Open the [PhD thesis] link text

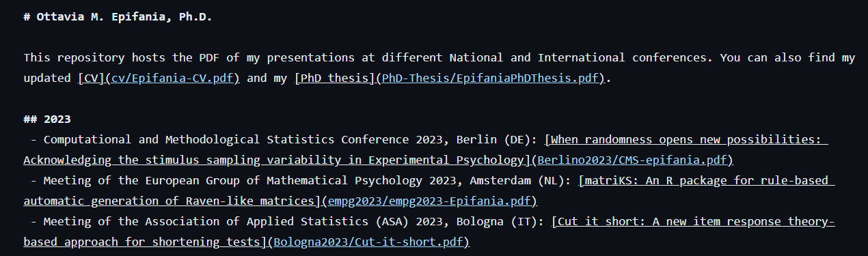[x=333, y=78]
